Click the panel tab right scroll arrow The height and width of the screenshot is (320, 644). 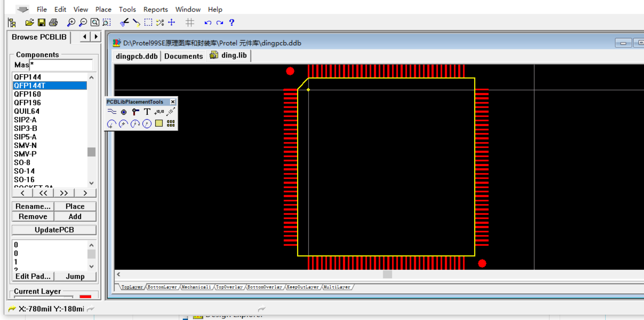[96, 37]
